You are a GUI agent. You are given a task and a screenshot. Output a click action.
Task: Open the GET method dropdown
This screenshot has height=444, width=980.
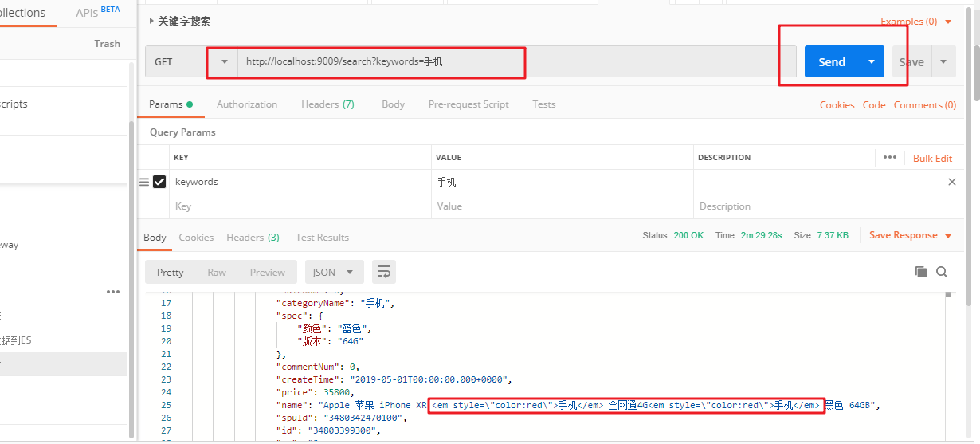[x=191, y=62]
